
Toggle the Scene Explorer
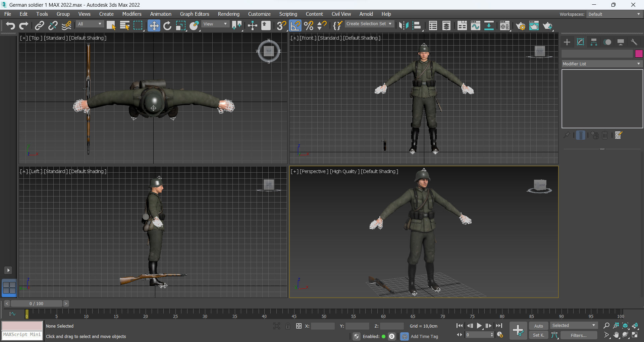click(433, 25)
